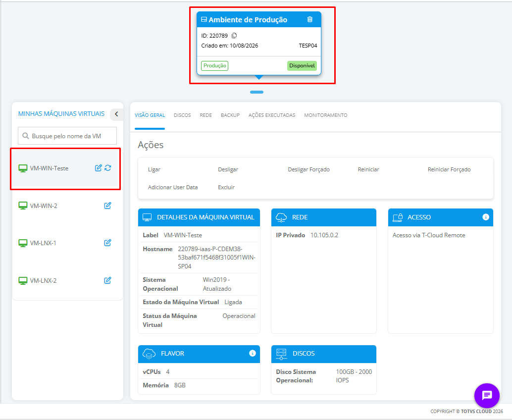Open info icon on Acesso card
Viewport: 512px width, 420px height.
coord(486,217)
